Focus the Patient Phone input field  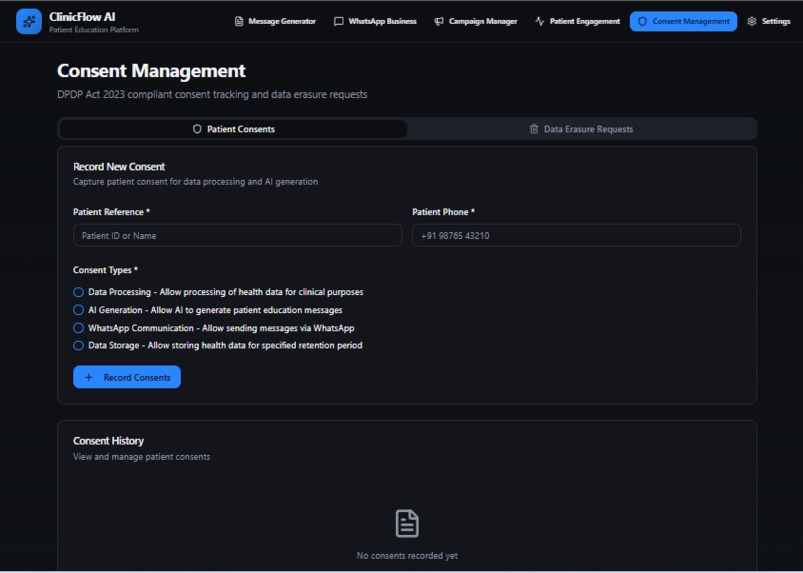[577, 236]
